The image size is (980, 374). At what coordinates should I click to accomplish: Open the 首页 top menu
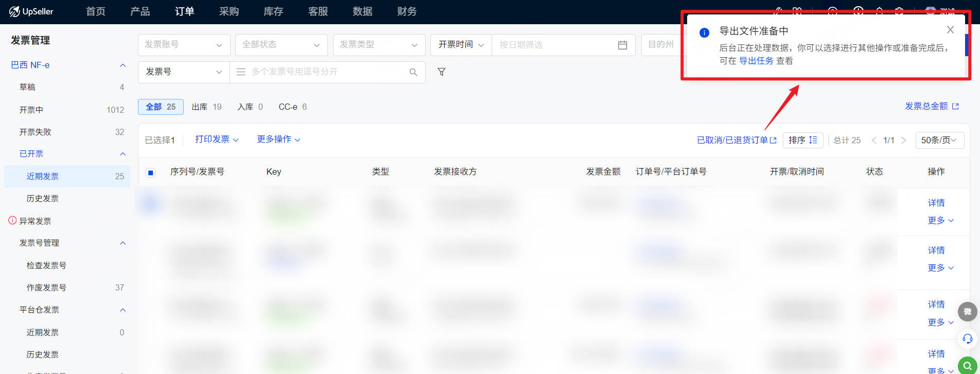pos(96,11)
